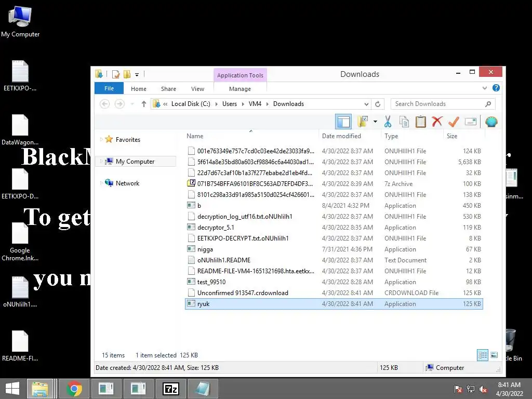This screenshot has width=532, height=399.
Task: Open My Computer desktop icon
Action: point(20,22)
